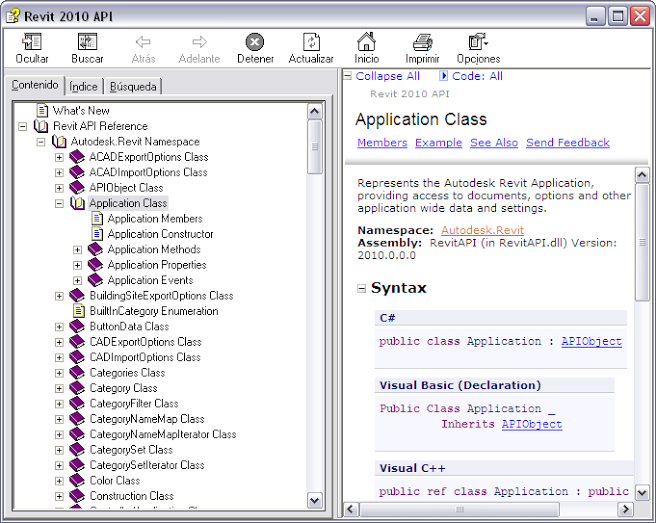
Task: Click the Application Constructor page icon
Action: point(97,234)
